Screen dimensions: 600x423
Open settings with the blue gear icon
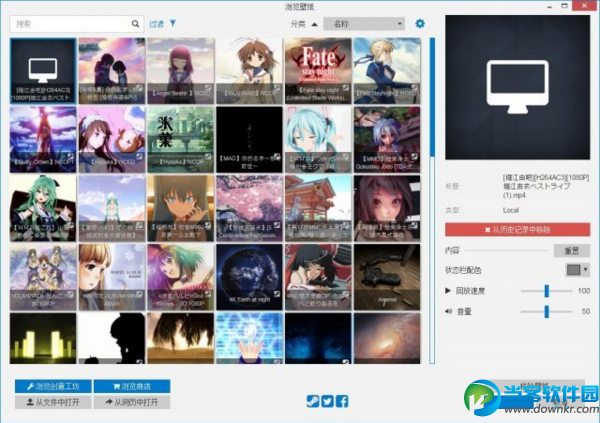click(x=420, y=24)
